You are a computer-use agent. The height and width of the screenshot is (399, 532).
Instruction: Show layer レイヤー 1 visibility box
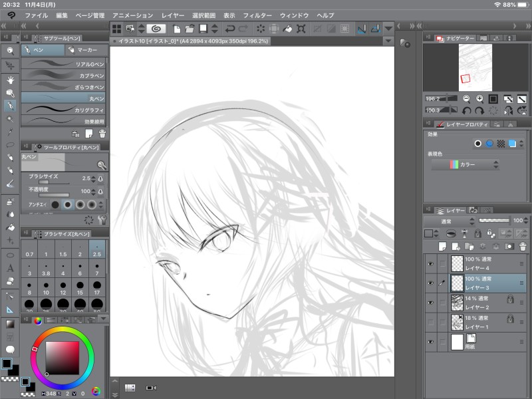430,322
